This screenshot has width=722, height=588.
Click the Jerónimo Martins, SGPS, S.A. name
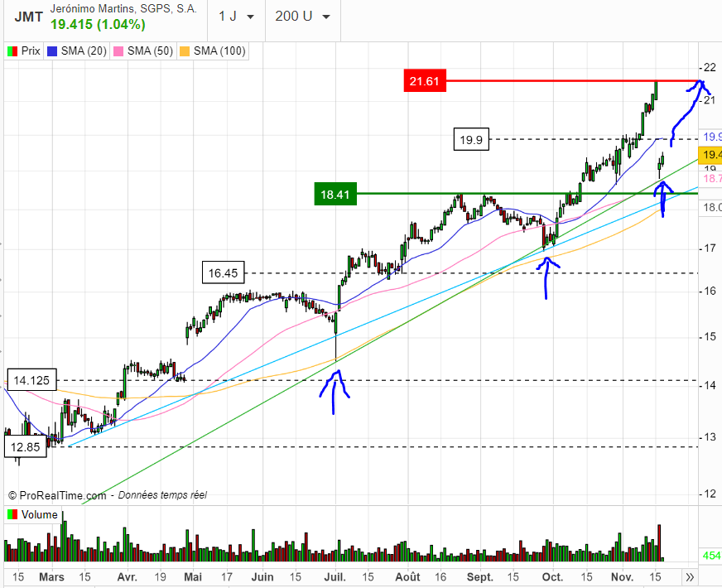pos(123,8)
